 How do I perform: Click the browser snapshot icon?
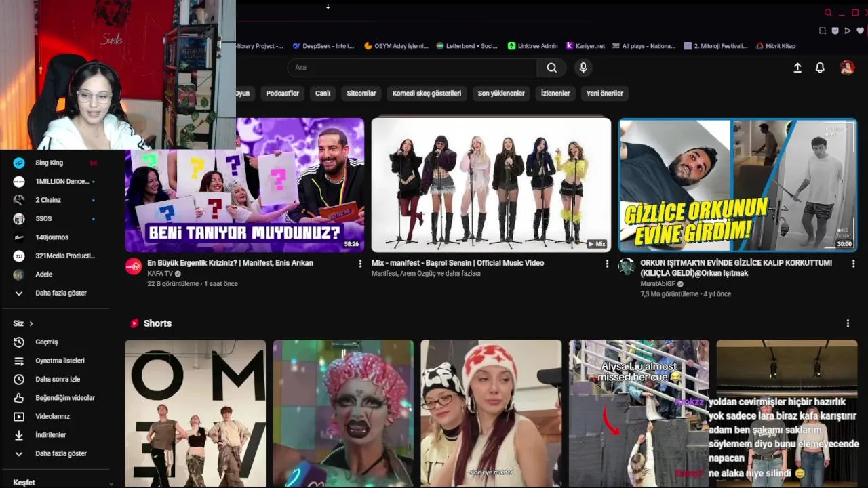[823, 30]
